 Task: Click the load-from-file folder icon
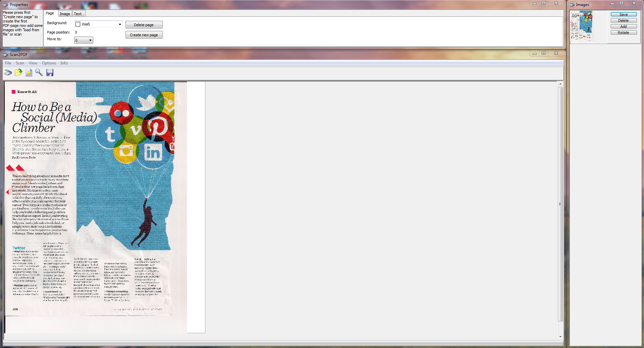[18, 72]
